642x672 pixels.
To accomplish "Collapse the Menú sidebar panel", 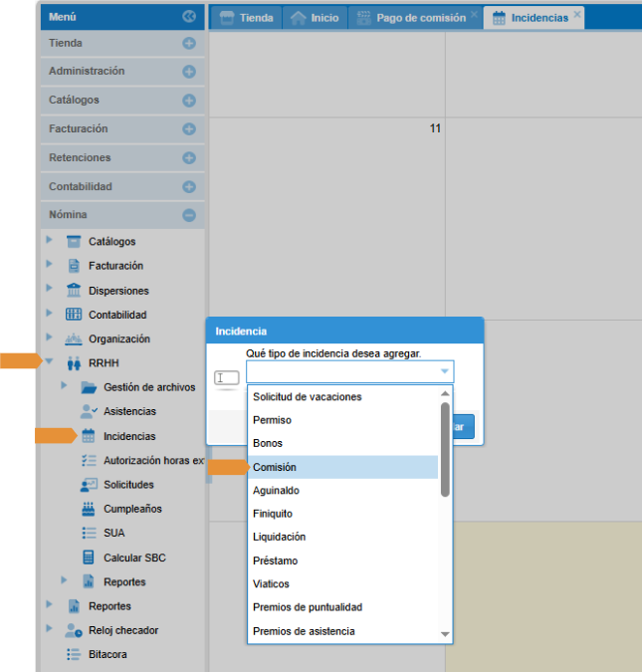I will [x=189, y=16].
